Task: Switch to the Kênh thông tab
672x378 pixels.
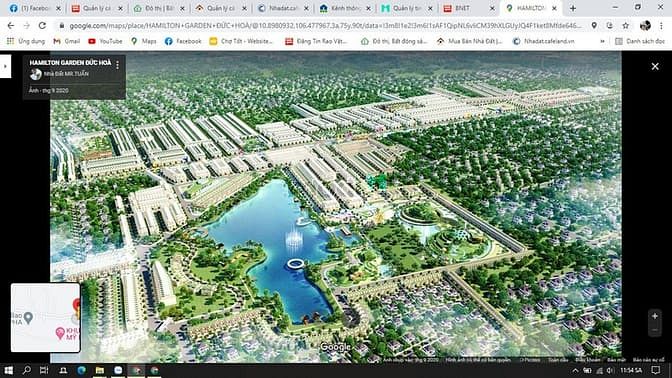Action: (345, 8)
